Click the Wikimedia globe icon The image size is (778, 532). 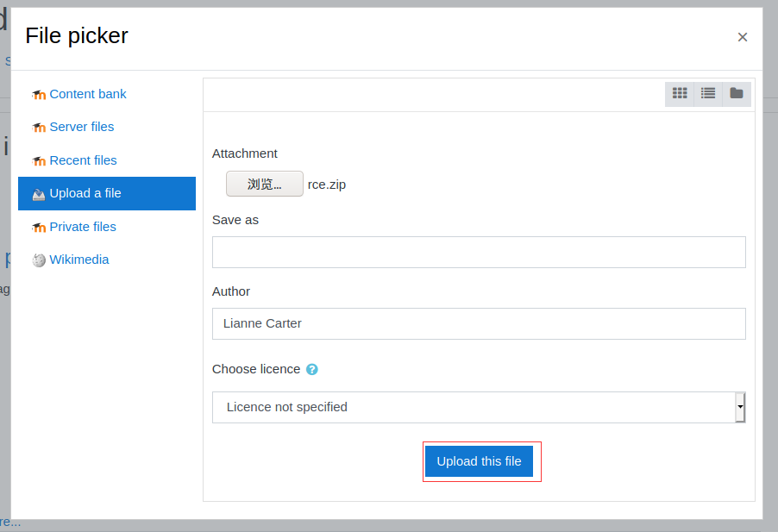[x=39, y=260]
